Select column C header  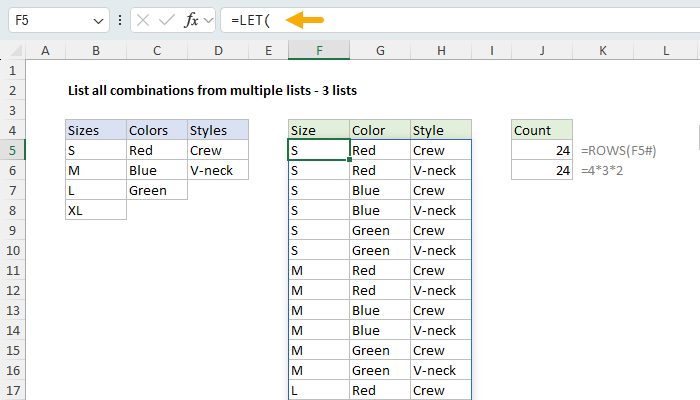click(x=157, y=50)
